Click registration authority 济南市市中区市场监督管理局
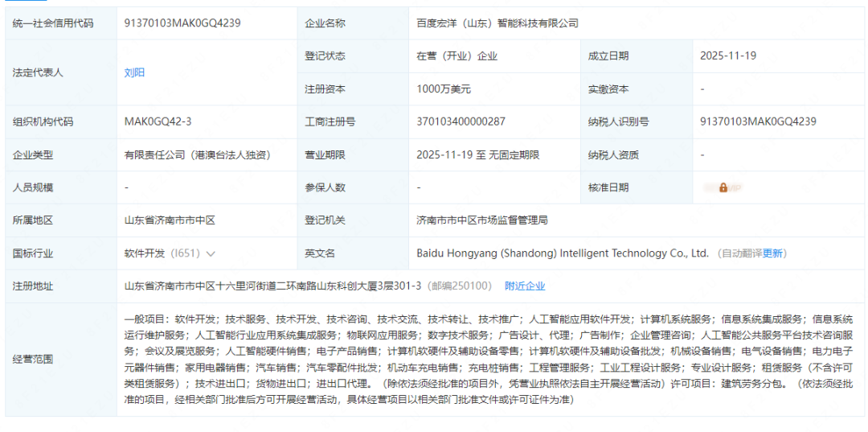The image size is (868, 432). (x=482, y=220)
